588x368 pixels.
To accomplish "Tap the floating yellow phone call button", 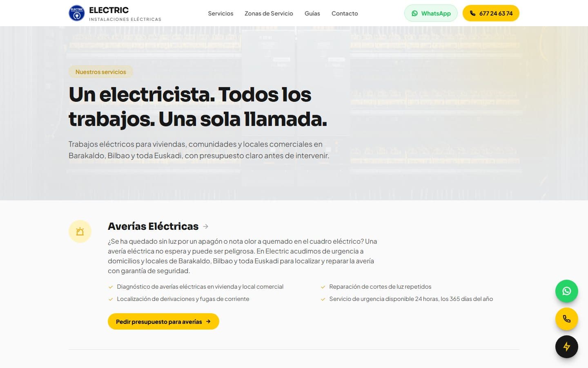I will pos(566,319).
